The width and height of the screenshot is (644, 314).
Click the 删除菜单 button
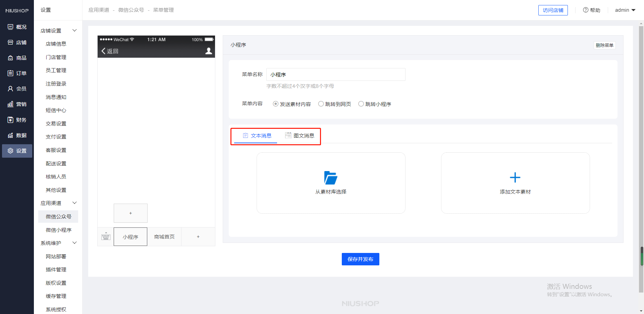click(604, 45)
